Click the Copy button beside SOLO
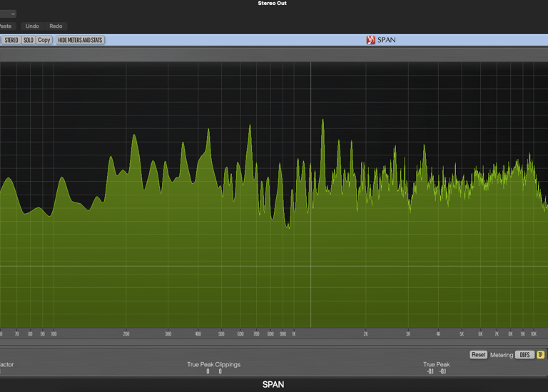This screenshot has height=392, width=548. coord(44,40)
